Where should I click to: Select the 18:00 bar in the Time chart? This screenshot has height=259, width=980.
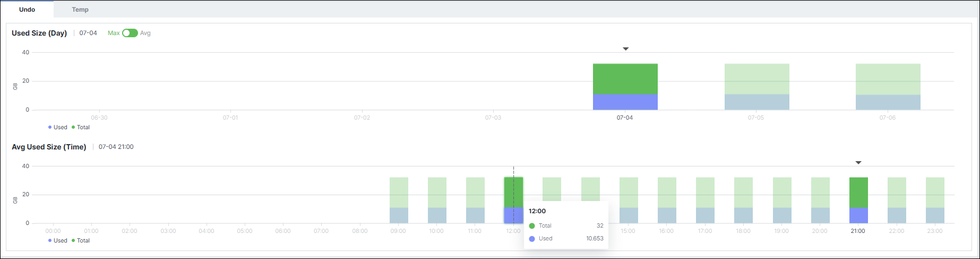tap(743, 200)
